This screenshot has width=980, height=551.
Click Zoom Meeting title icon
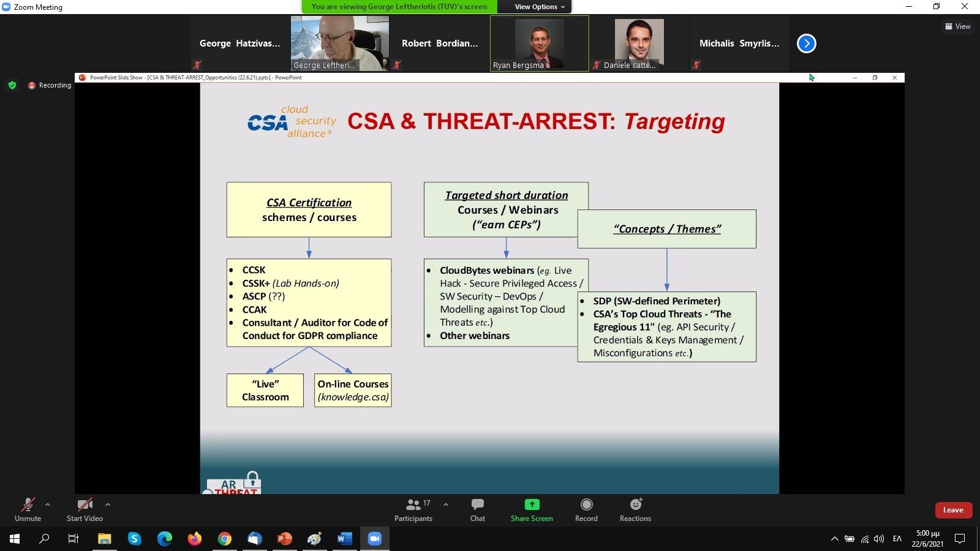pyautogui.click(x=6, y=7)
